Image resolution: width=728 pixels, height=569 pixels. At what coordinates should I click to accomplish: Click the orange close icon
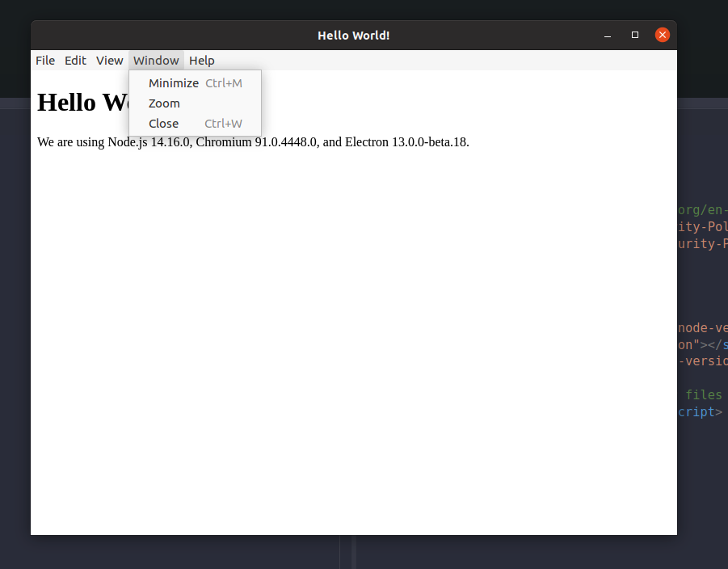(662, 34)
